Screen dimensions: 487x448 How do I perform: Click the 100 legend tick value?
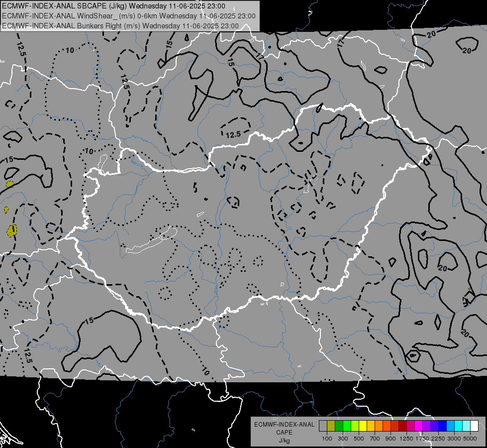pyautogui.click(x=327, y=439)
